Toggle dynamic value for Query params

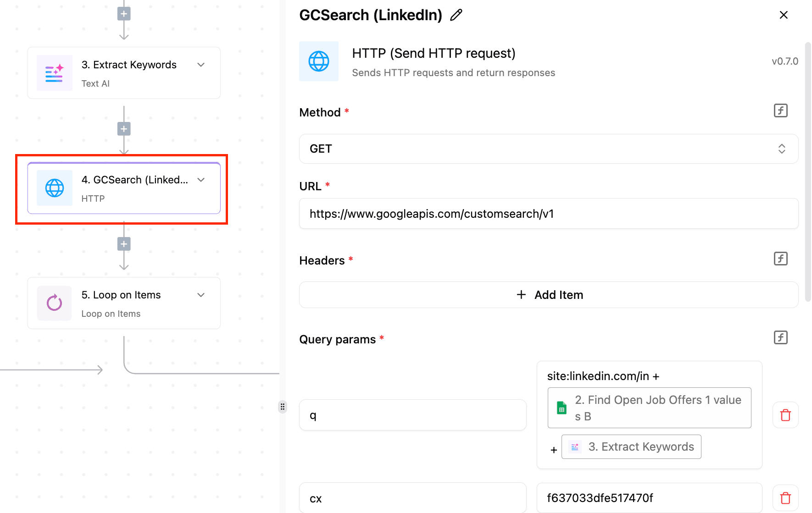coord(780,337)
